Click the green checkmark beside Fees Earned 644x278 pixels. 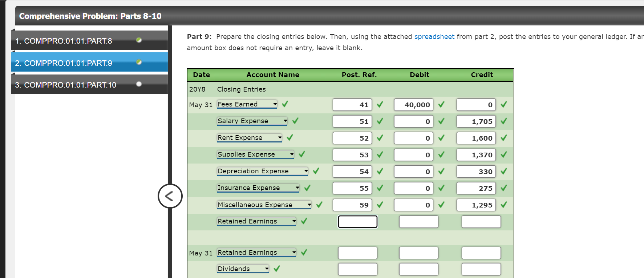pyautogui.click(x=285, y=104)
